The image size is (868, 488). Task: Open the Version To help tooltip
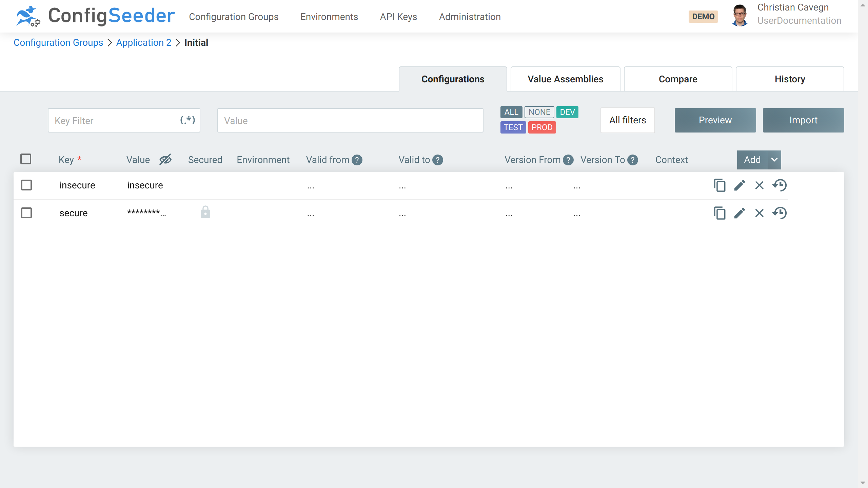point(633,160)
